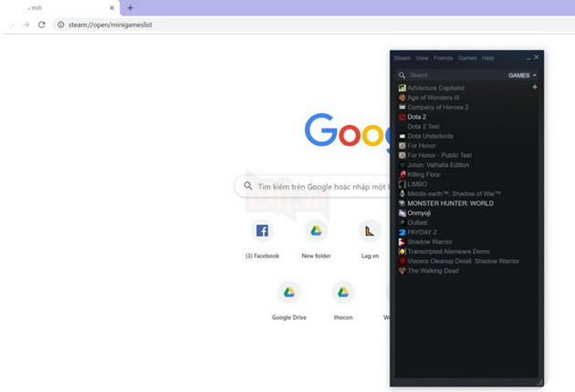This screenshot has width=575, height=392.
Task: Open the View menu in Steam
Action: 422,58
